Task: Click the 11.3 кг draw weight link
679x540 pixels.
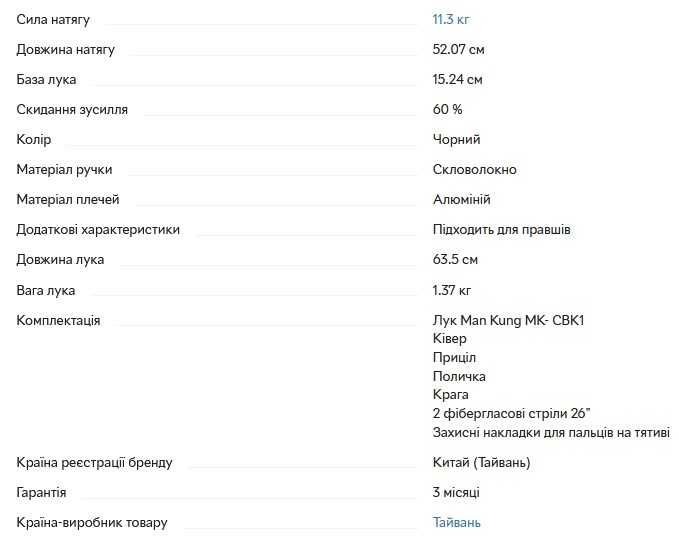Action: point(451,19)
